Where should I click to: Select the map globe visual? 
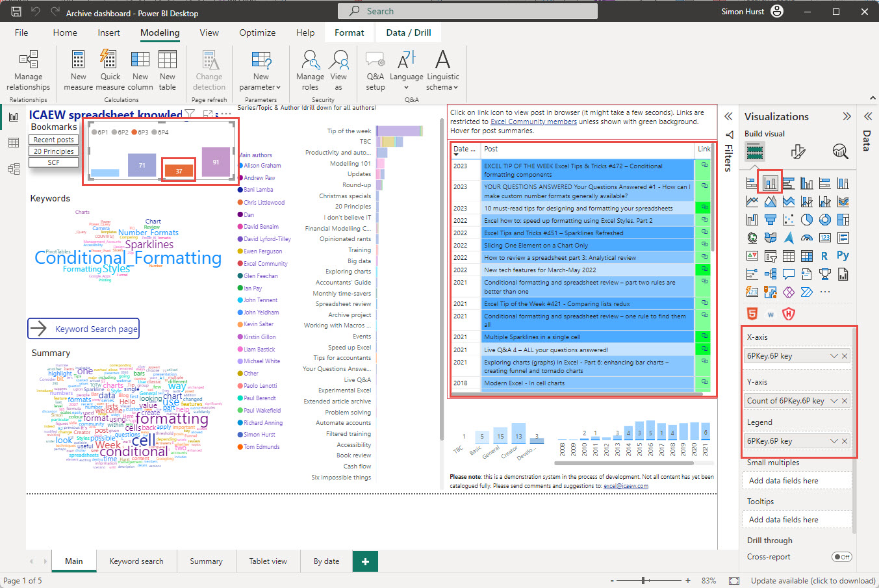752,238
